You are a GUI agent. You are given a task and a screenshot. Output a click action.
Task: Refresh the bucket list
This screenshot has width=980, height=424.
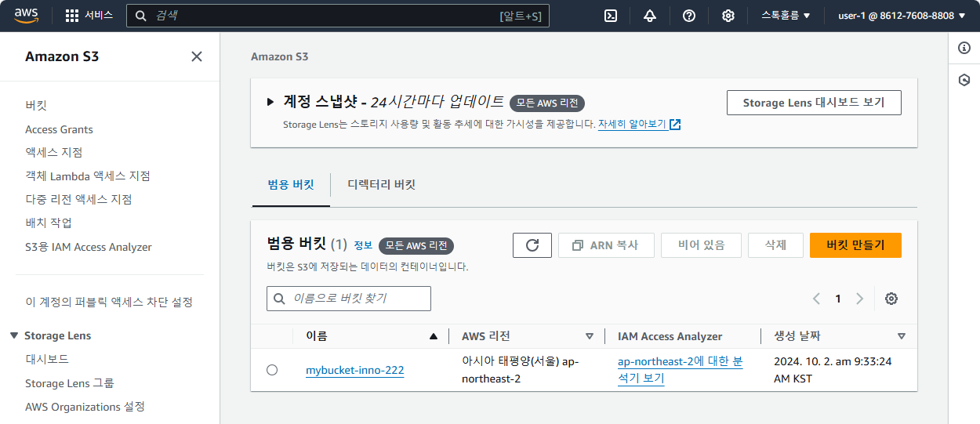coord(532,245)
